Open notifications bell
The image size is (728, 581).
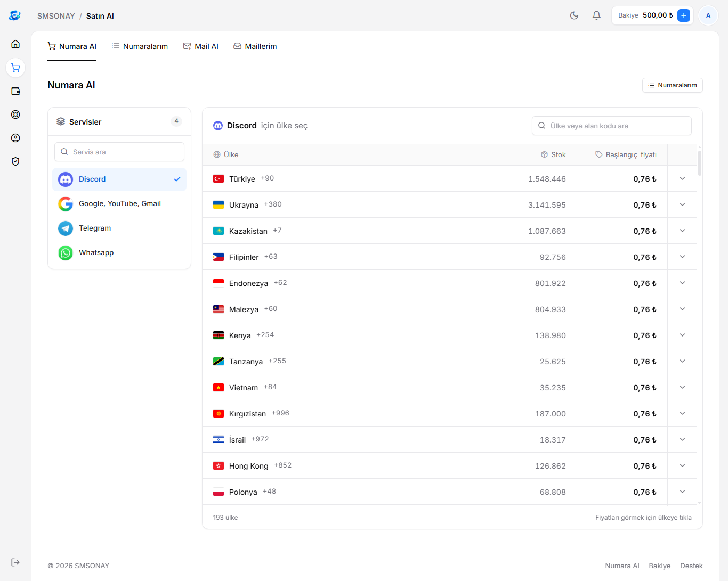click(596, 15)
